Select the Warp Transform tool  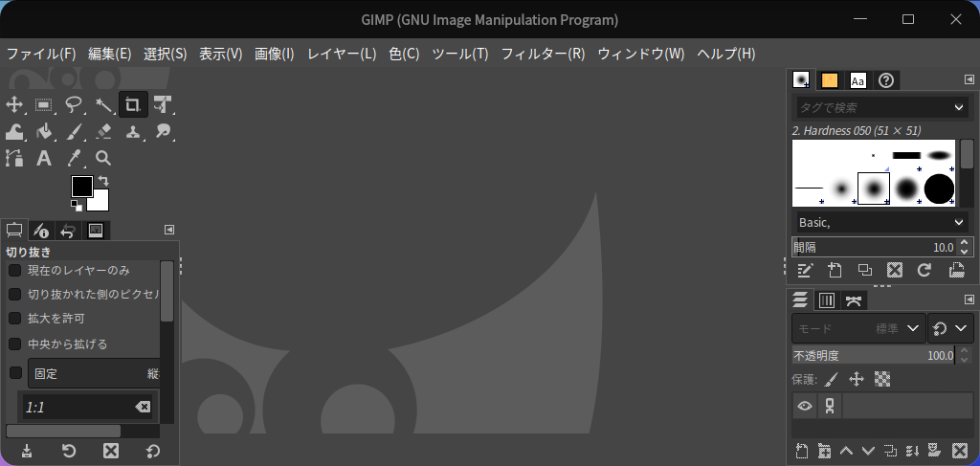coord(14,132)
